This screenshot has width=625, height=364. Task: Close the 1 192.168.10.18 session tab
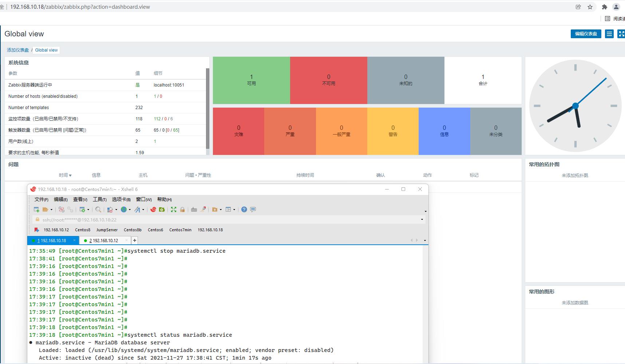pyautogui.click(x=74, y=240)
